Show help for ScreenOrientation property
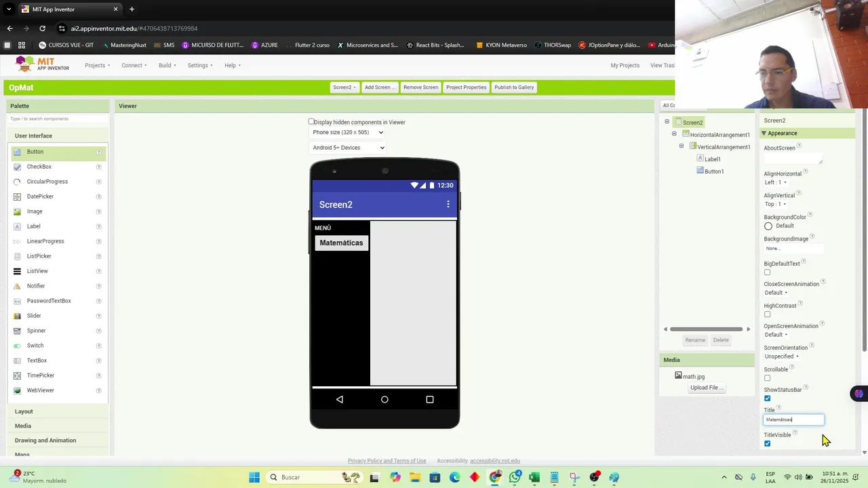Viewport: 868px width, 488px height. click(x=811, y=346)
